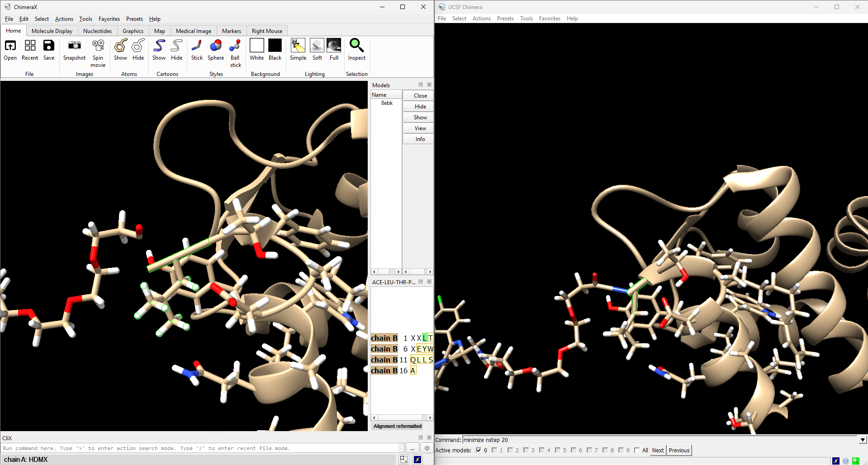This screenshot has width=868, height=465.
Task: Expand the Command history dropdown
Action: tap(863, 440)
